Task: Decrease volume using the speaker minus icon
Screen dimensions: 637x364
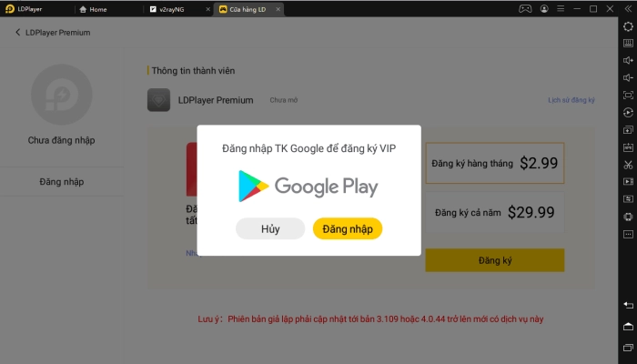Action: tap(628, 77)
